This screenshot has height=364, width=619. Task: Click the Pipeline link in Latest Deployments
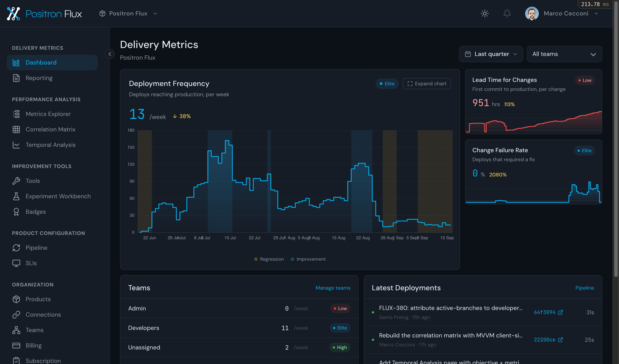[x=585, y=288]
